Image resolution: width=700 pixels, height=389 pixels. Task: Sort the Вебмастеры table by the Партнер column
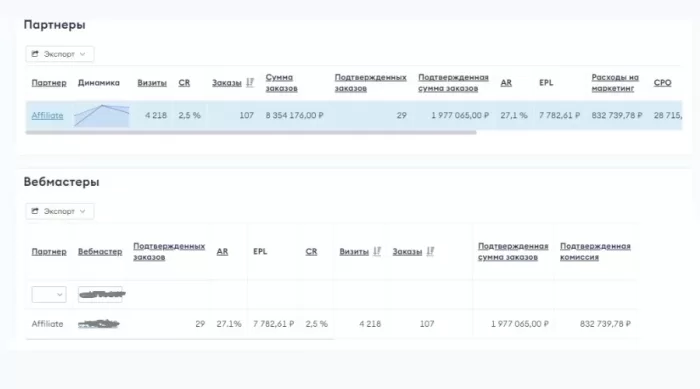[49, 251]
